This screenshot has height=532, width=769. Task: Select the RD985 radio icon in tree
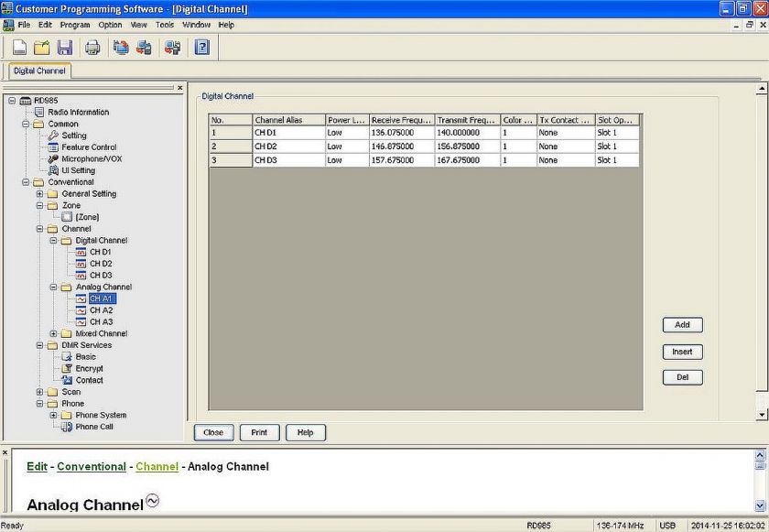point(26,101)
